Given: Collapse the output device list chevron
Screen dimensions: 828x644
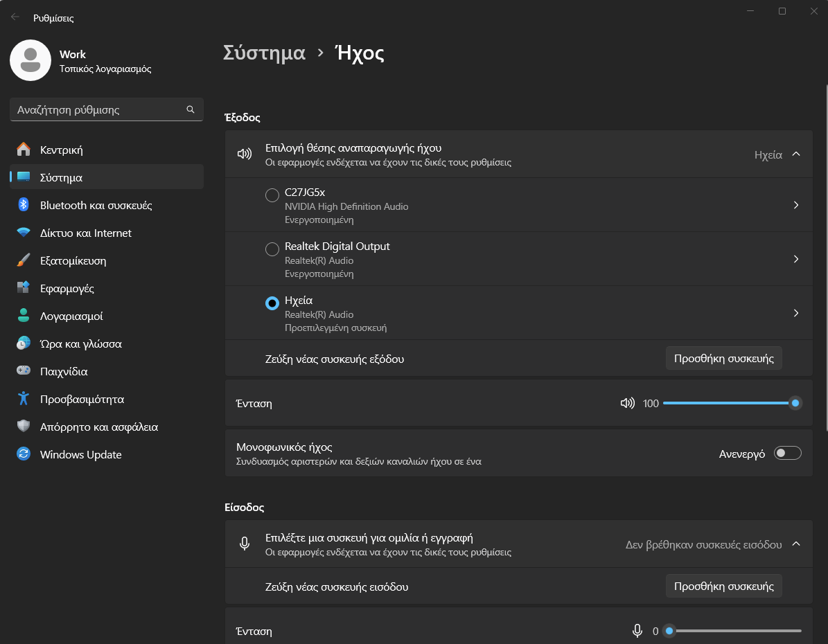Looking at the screenshot, I should pos(796,154).
